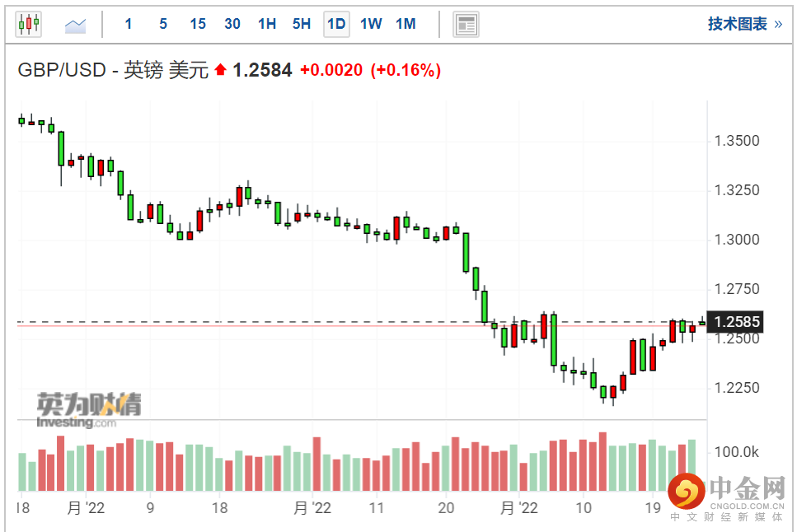Select the 1 minute timeframe
This screenshot has width=797, height=532.
tap(129, 24)
